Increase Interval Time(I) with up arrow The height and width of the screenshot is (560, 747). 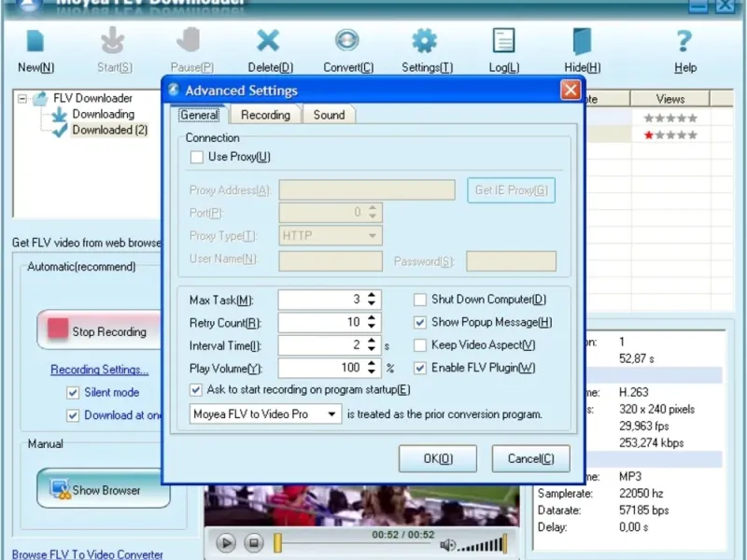click(372, 341)
